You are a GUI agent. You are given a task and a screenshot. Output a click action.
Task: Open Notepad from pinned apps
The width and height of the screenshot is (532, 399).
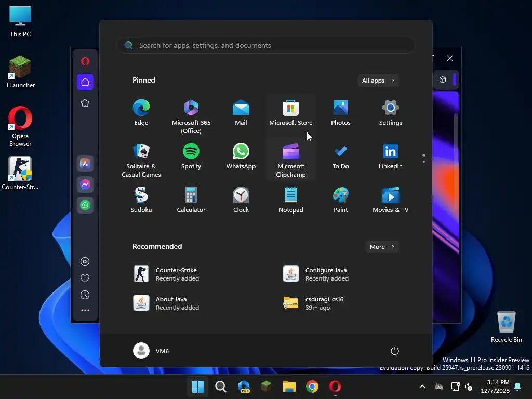[291, 200]
